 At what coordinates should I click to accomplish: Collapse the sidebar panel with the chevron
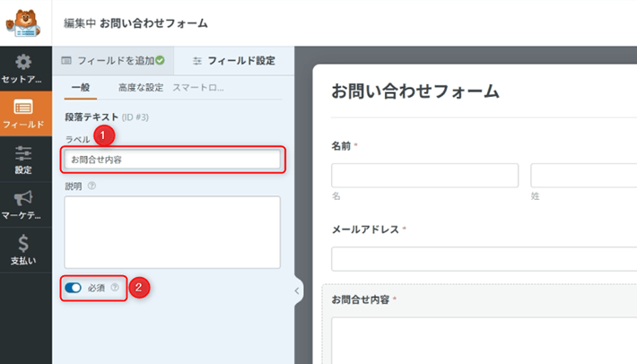tap(297, 290)
